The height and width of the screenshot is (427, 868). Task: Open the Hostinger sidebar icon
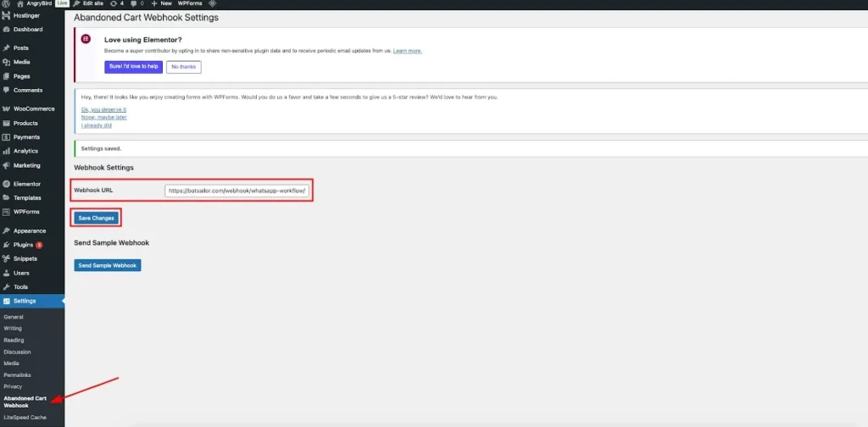[6, 15]
